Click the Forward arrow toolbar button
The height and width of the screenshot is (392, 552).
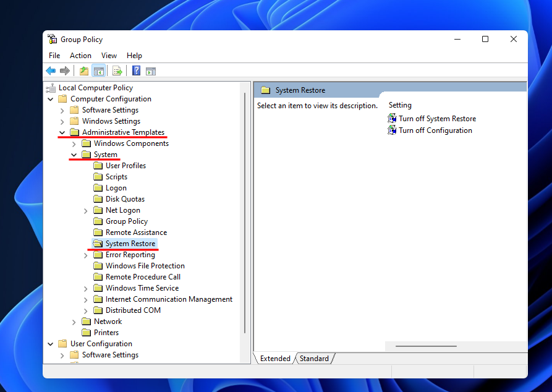(65, 71)
